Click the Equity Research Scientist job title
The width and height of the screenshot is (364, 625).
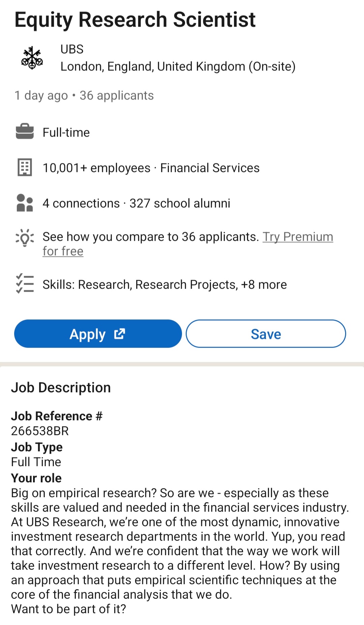pos(135,20)
